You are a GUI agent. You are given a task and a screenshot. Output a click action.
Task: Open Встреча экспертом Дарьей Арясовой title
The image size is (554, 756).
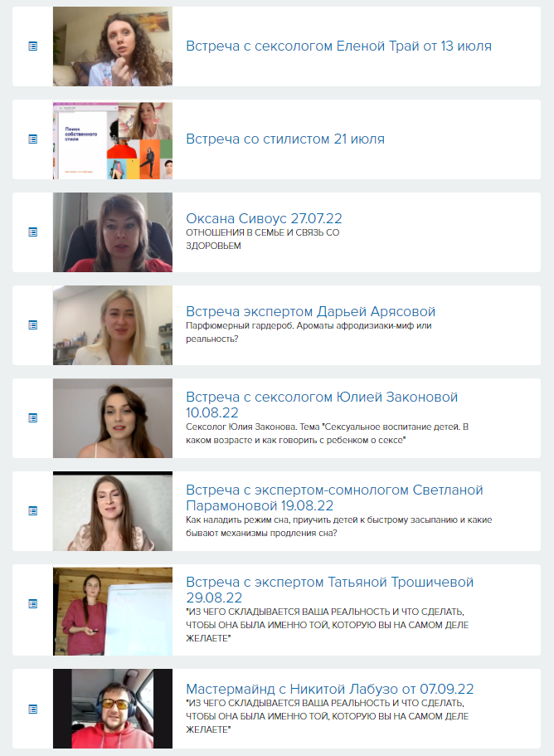pos(311,311)
